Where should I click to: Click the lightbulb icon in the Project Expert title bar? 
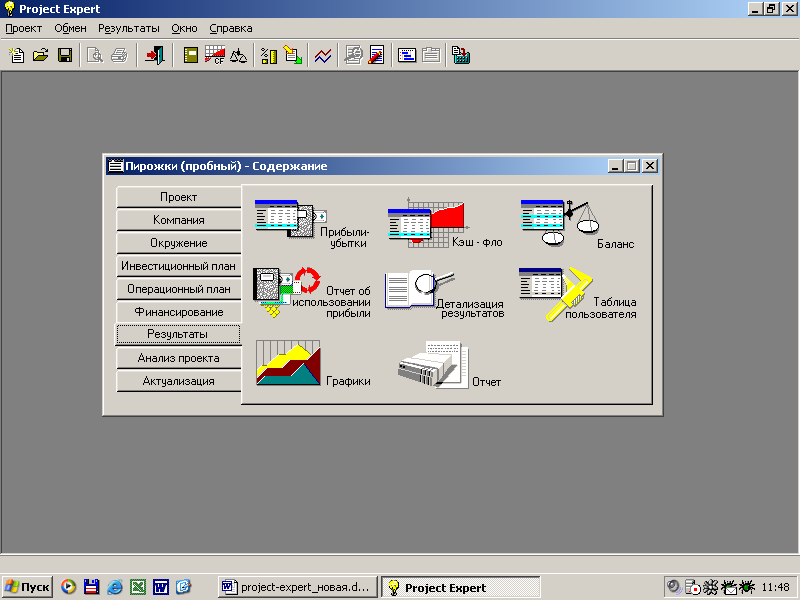coord(9,9)
